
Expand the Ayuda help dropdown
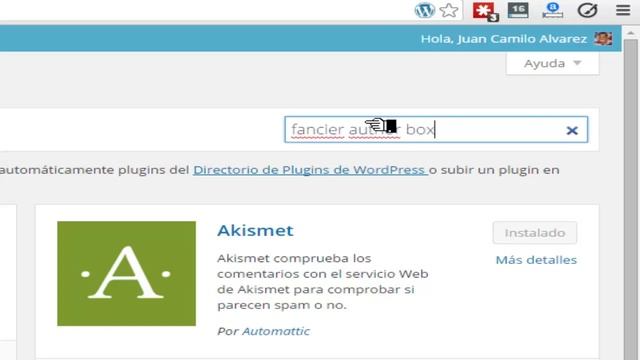pos(552,63)
